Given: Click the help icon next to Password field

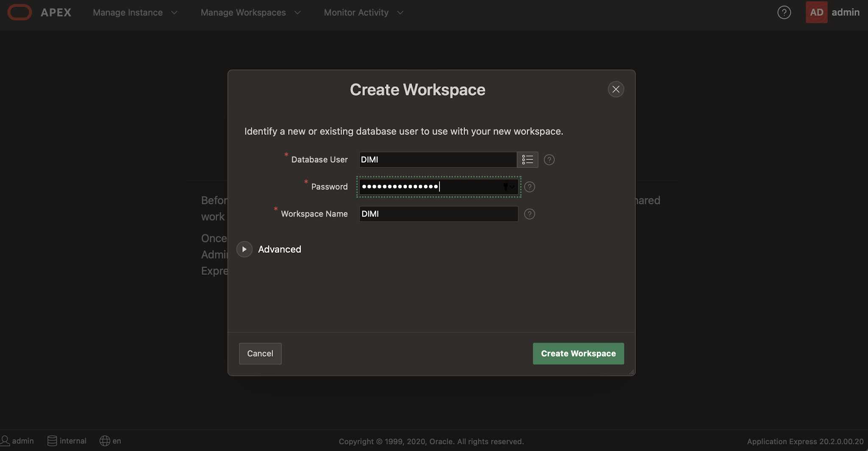Looking at the screenshot, I should click(x=529, y=187).
